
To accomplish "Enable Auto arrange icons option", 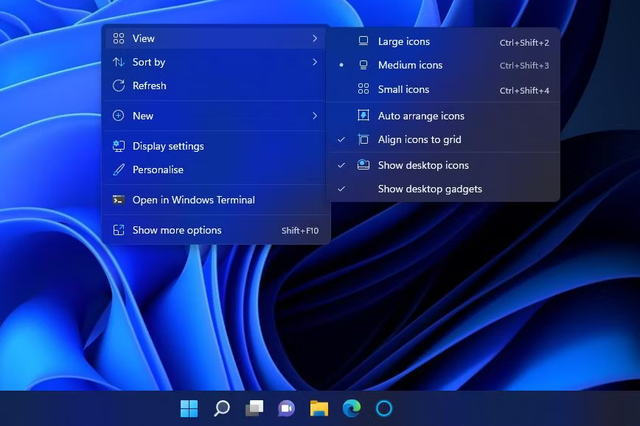I will 445,116.
